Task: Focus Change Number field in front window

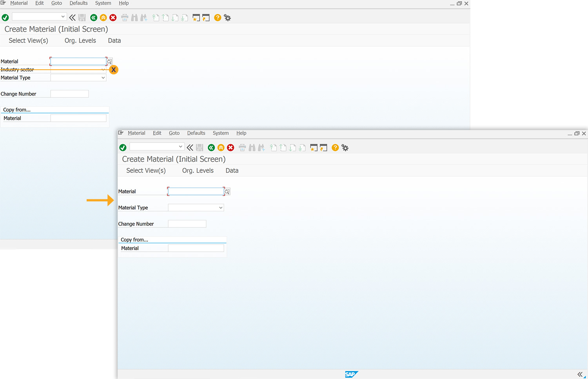Action: pos(187,224)
